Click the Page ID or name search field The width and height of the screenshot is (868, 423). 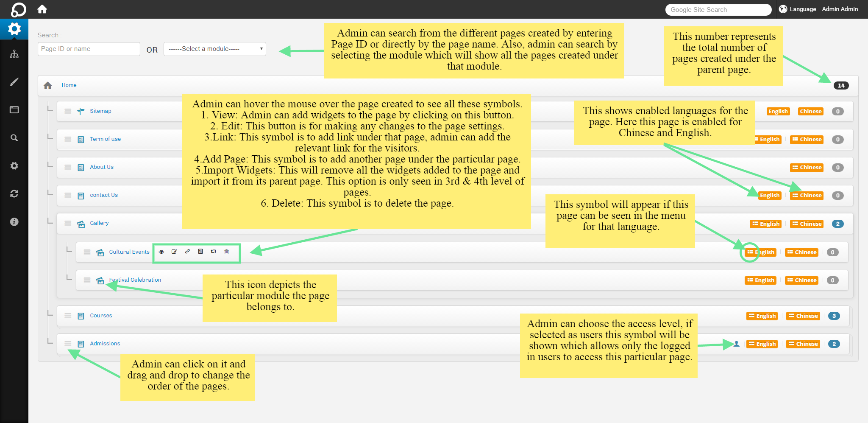tap(89, 49)
